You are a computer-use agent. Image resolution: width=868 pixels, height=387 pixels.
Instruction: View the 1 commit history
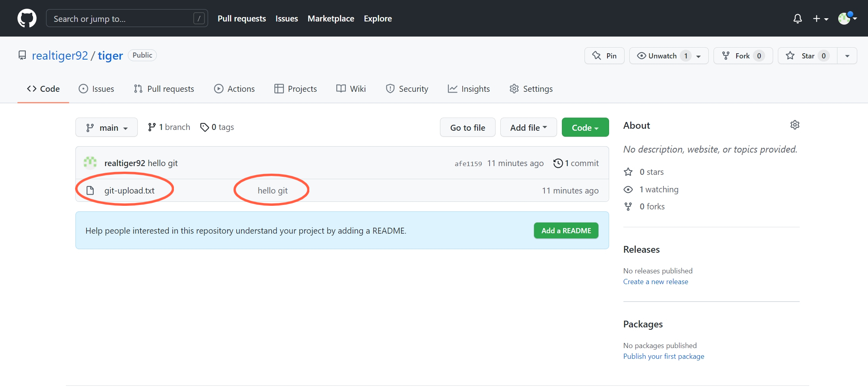[x=576, y=163]
